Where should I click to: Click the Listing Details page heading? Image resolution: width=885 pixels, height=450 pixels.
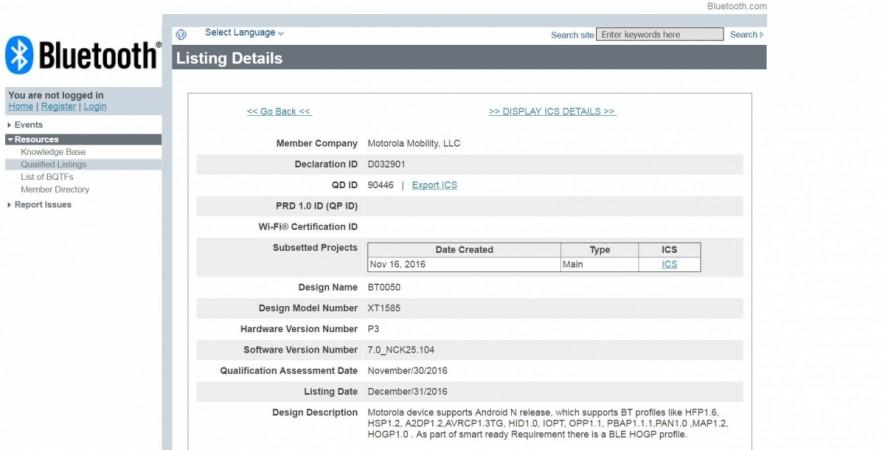pos(229,58)
